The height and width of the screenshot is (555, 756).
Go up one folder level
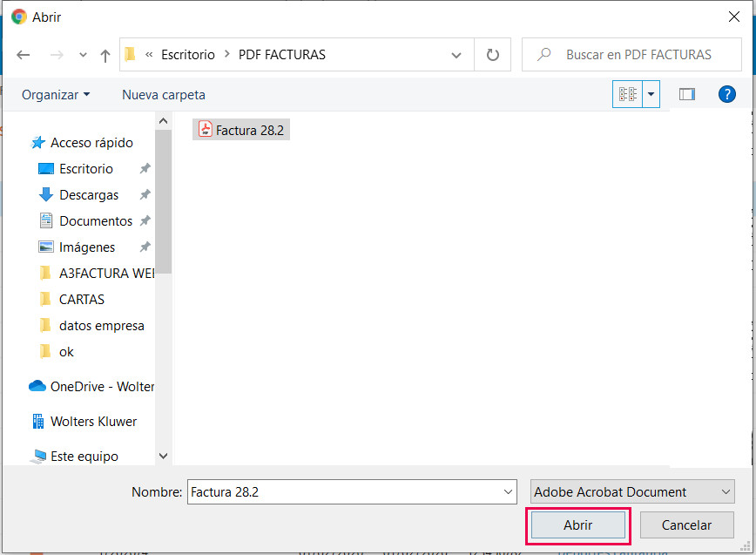coord(105,56)
